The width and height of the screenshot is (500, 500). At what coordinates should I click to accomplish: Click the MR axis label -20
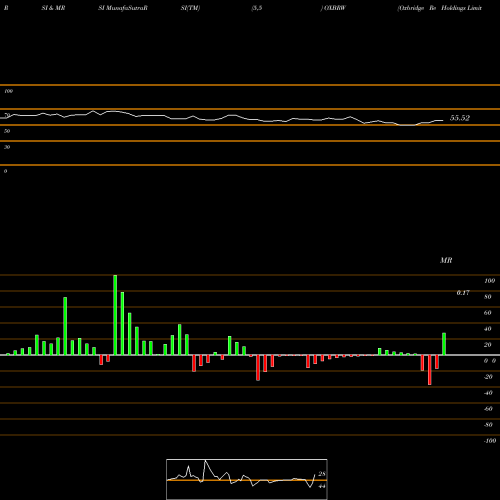coord(488,377)
